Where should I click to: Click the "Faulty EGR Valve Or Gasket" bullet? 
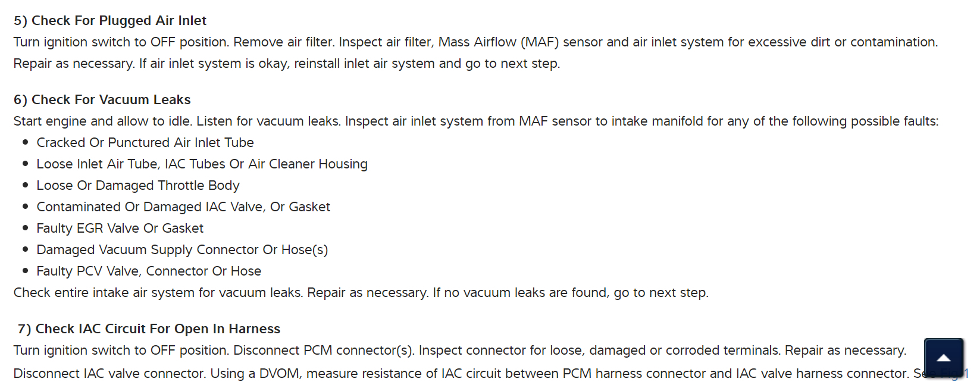pos(120,229)
